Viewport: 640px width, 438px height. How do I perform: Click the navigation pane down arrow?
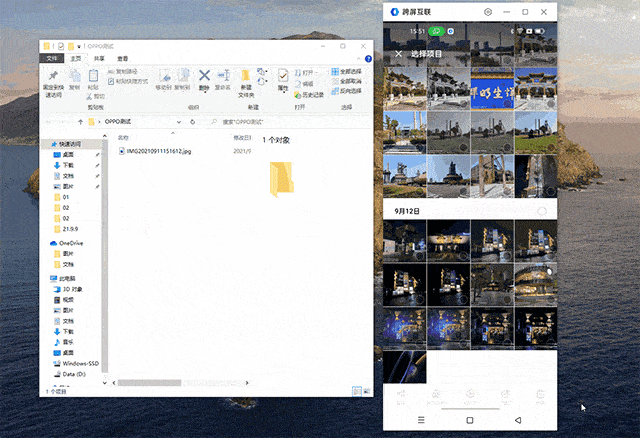[x=105, y=383]
